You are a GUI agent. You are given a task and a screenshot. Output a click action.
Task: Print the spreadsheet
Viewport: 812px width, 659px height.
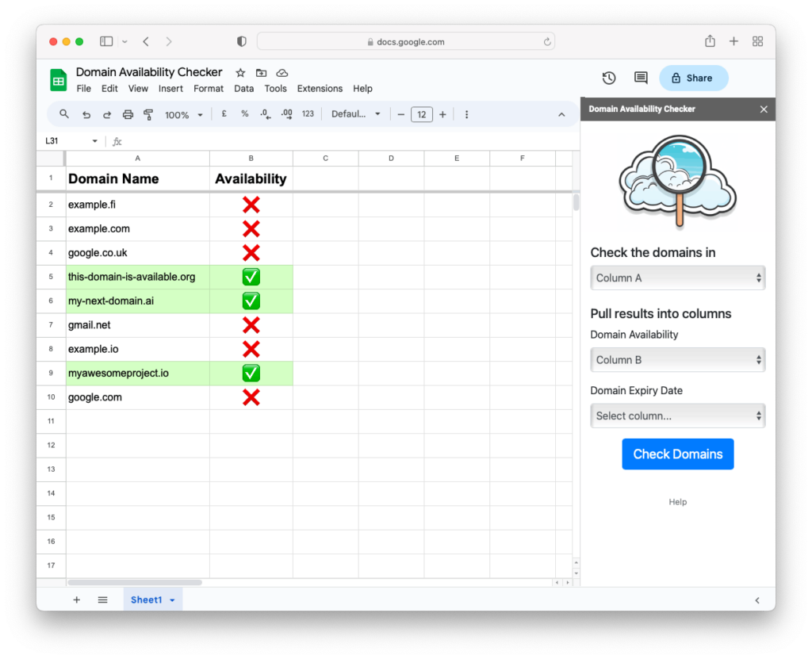[x=128, y=114]
